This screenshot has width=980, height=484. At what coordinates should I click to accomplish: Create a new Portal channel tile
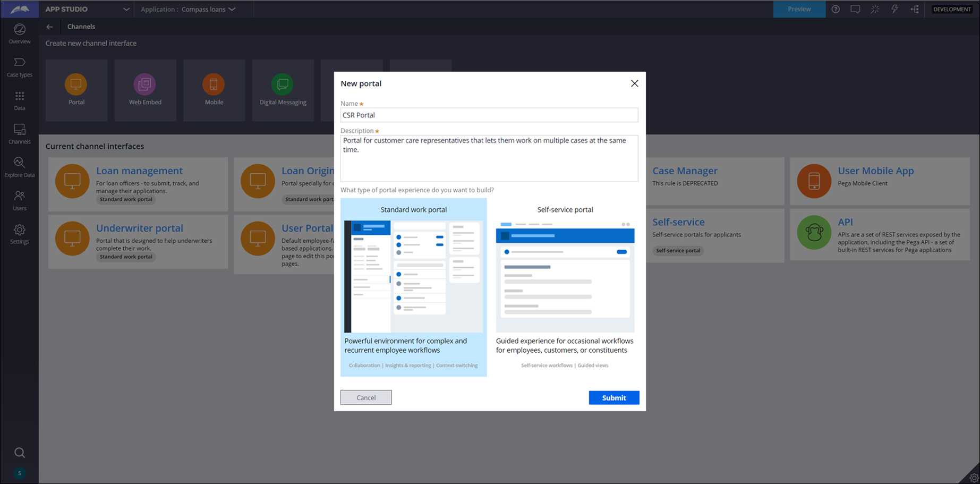coord(76,90)
